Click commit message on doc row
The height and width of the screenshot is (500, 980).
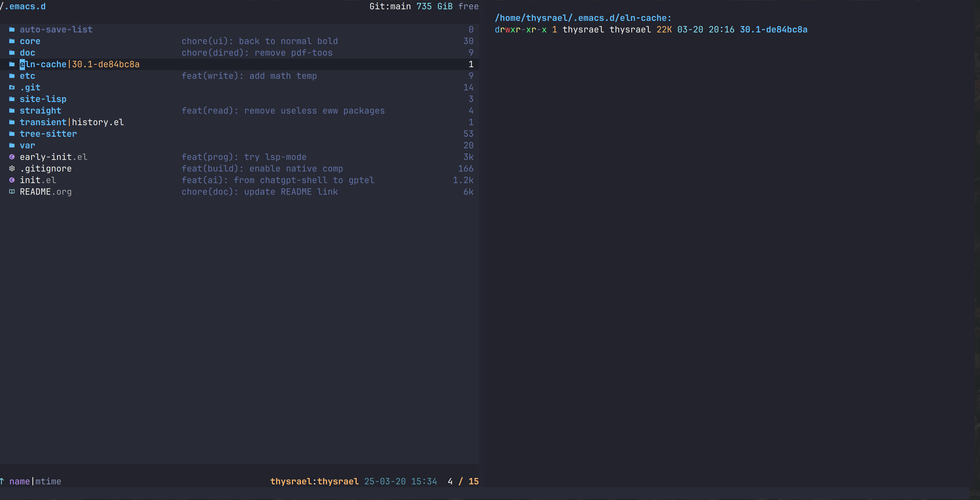(257, 53)
